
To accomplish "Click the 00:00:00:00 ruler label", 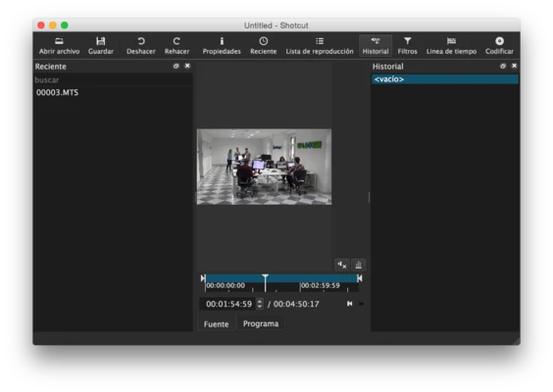I will point(226,285).
